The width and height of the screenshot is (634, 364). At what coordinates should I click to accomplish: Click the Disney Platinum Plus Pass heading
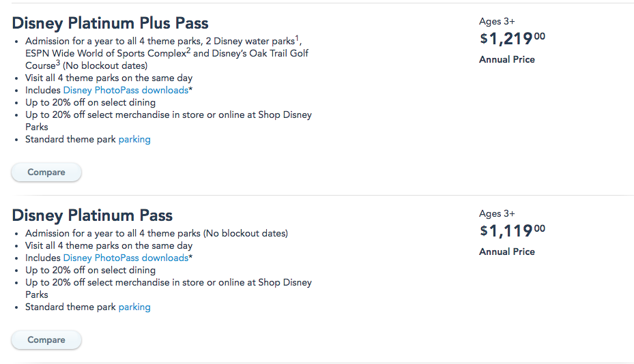(111, 23)
